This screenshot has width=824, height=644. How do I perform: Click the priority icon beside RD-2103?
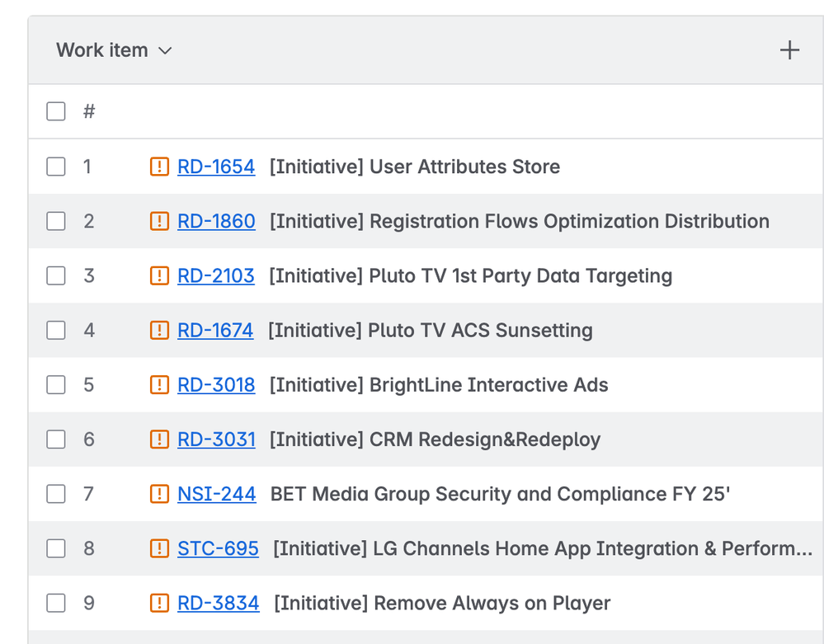tap(158, 275)
